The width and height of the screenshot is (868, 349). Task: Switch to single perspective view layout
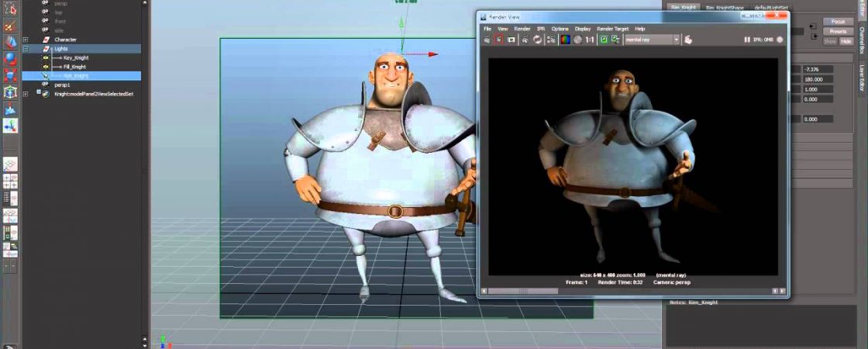[11, 164]
